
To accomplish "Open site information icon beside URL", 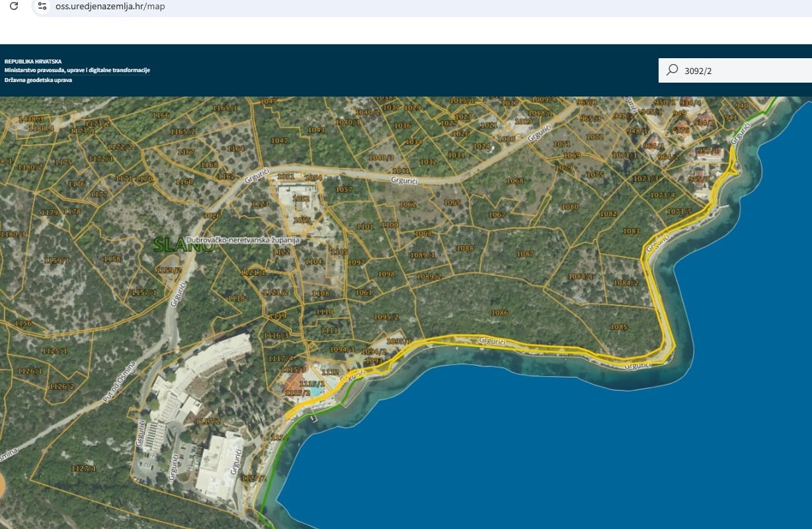I will 42,6.
